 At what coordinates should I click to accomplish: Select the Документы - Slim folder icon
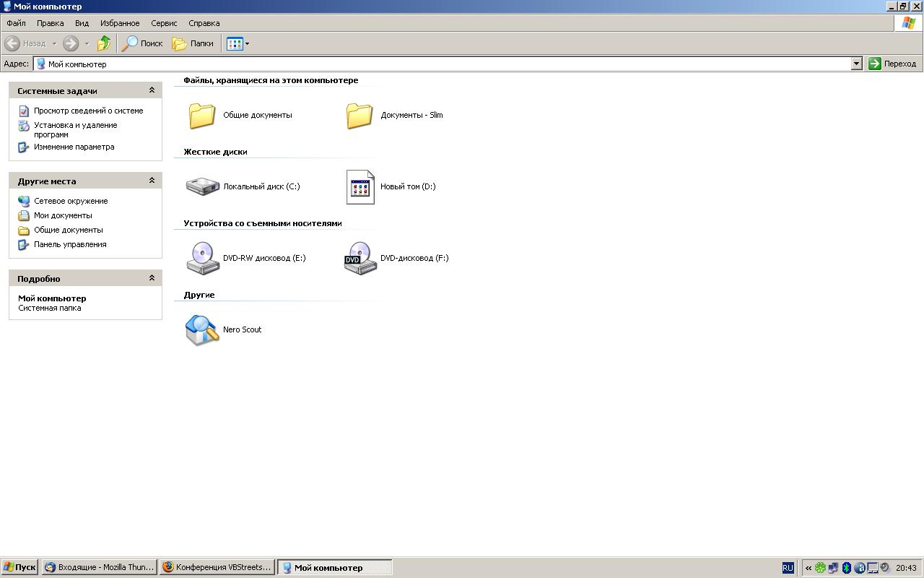(x=359, y=115)
